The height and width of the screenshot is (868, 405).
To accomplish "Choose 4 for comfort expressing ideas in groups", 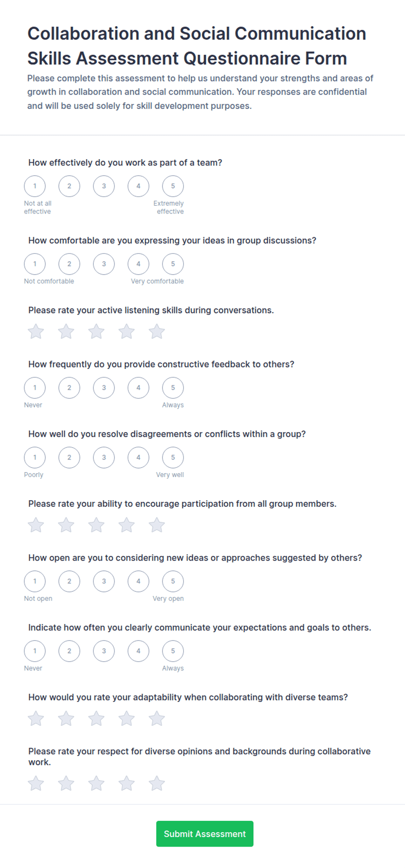I will point(138,264).
